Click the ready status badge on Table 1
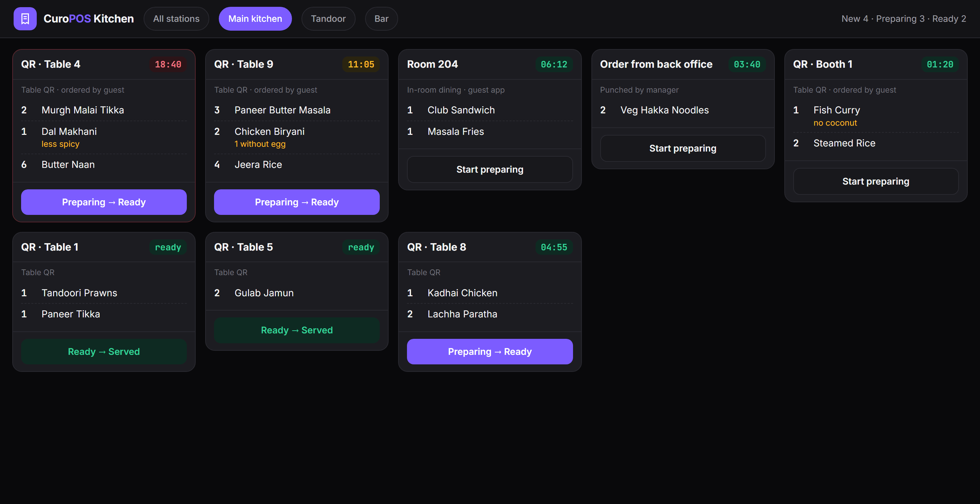Screen dimensions: 980x504 pyautogui.click(x=168, y=248)
